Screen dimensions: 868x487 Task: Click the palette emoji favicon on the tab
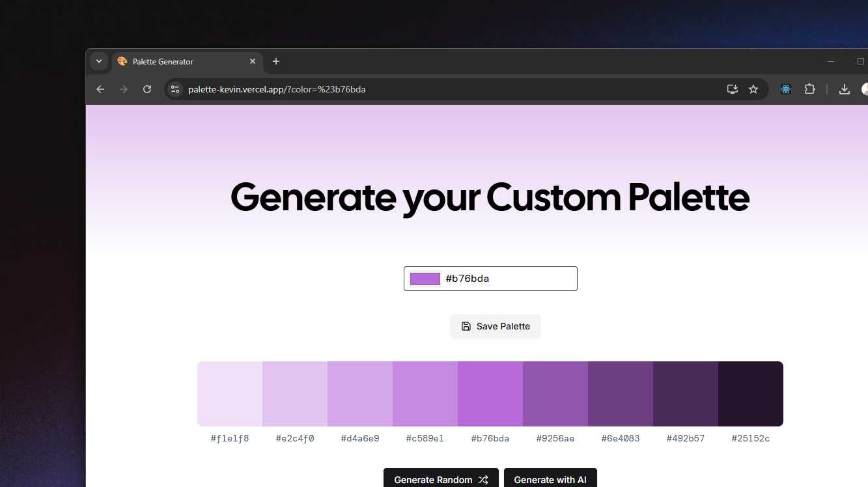point(122,61)
